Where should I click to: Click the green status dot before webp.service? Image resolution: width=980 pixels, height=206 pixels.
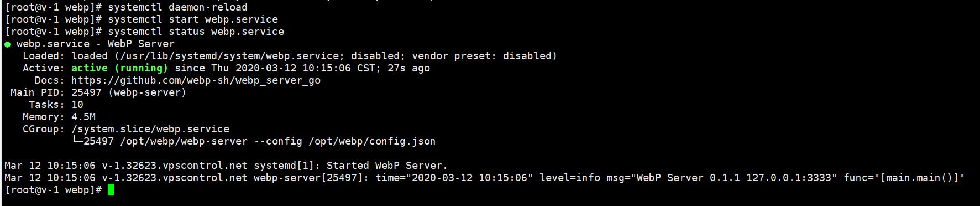(x=7, y=44)
